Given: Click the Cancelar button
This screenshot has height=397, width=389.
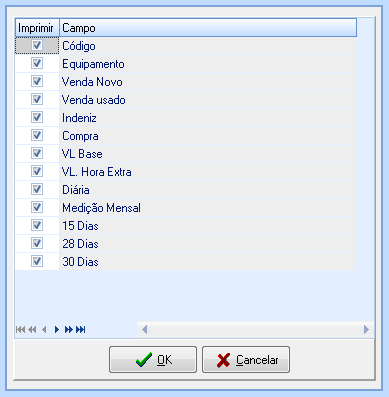Looking at the screenshot, I should 246,360.
